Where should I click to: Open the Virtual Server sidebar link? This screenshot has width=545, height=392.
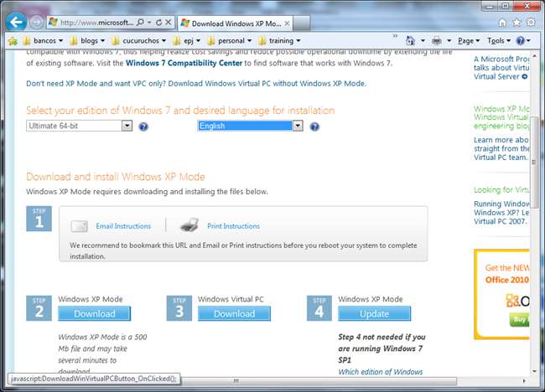[x=501, y=68]
